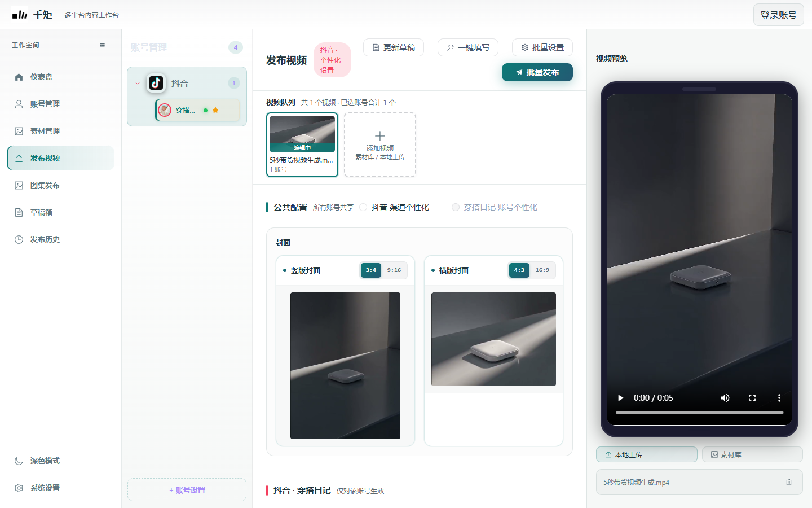Click 登录账号 button
The height and width of the screenshot is (508, 812).
coord(778,15)
